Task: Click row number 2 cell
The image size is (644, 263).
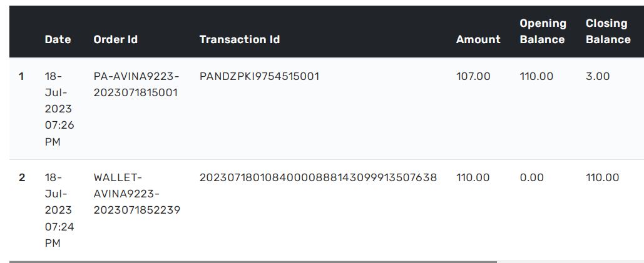Action: pyautogui.click(x=22, y=177)
